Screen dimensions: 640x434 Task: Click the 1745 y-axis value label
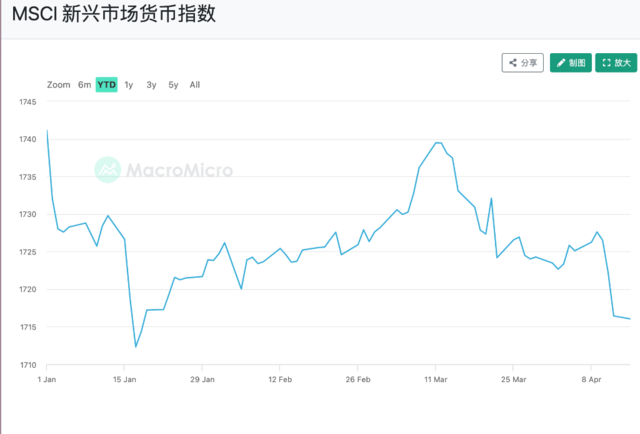pyautogui.click(x=26, y=102)
